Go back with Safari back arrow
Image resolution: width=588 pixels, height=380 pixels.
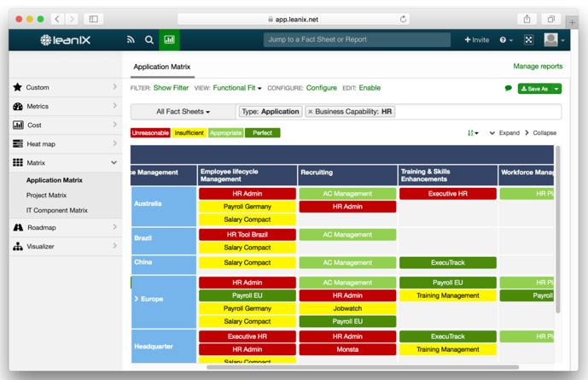[x=57, y=19]
